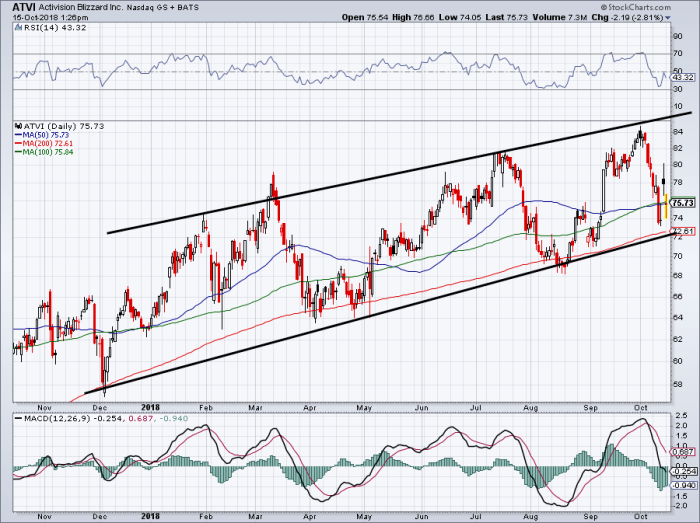
Task: Click the 43.32 RSI tag on RSI axis
Action: [683, 78]
